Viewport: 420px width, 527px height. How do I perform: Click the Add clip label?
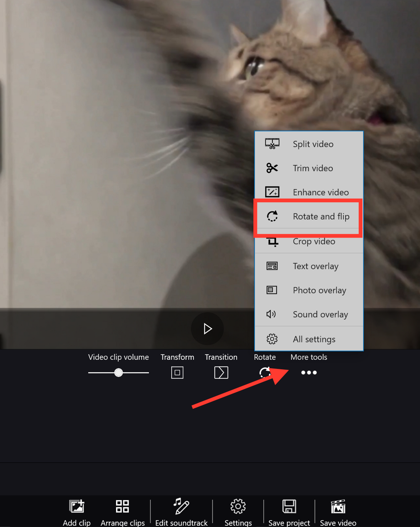77,523
